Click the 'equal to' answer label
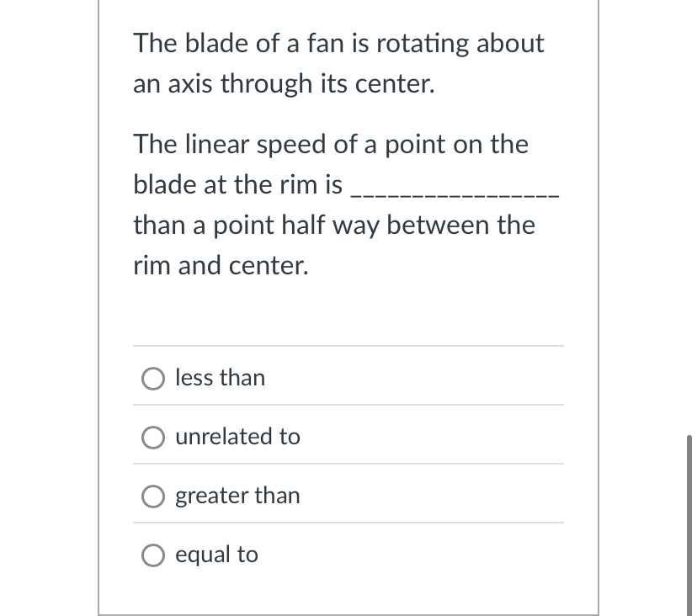Viewport: 697px width, 616px height. click(215, 554)
